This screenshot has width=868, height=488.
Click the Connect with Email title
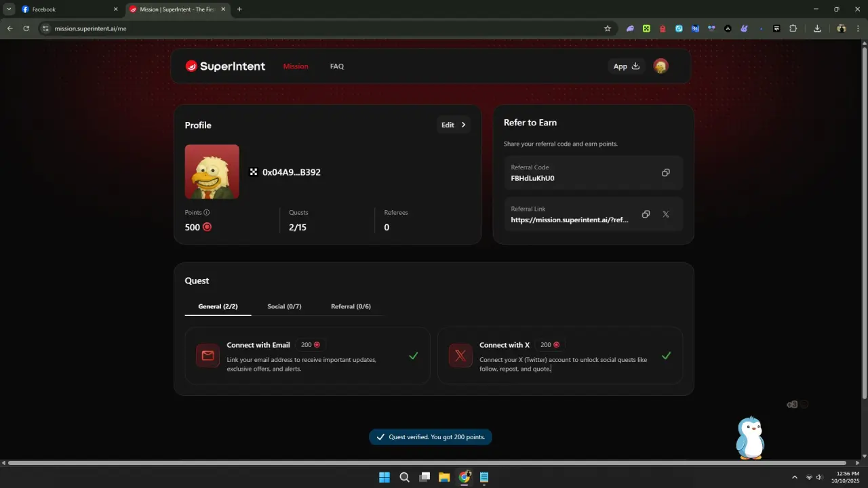(x=258, y=345)
